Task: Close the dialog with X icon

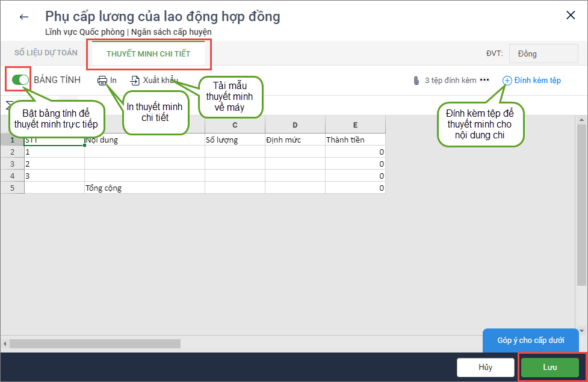Action: 571,16
